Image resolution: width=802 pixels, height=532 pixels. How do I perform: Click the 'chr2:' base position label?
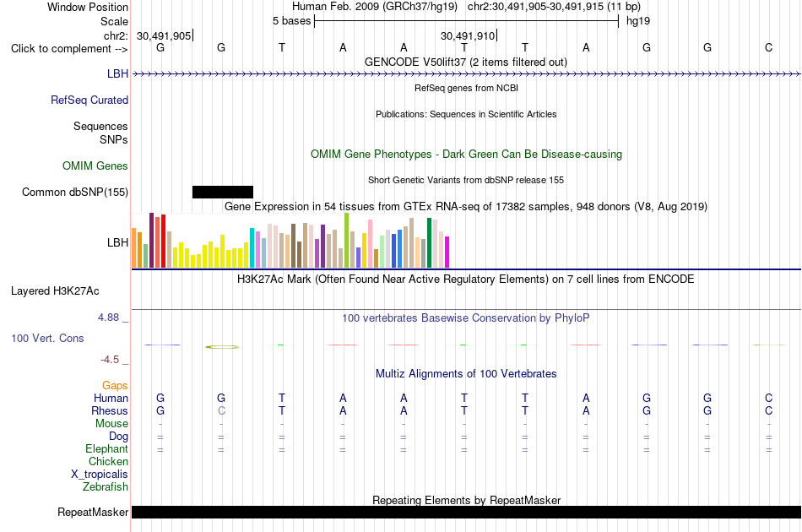pos(116,35)
